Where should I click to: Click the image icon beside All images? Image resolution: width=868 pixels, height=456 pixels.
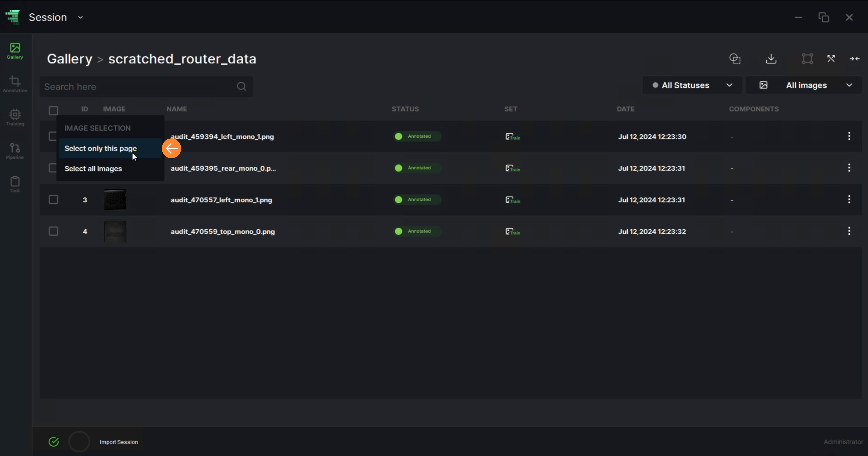763,85
